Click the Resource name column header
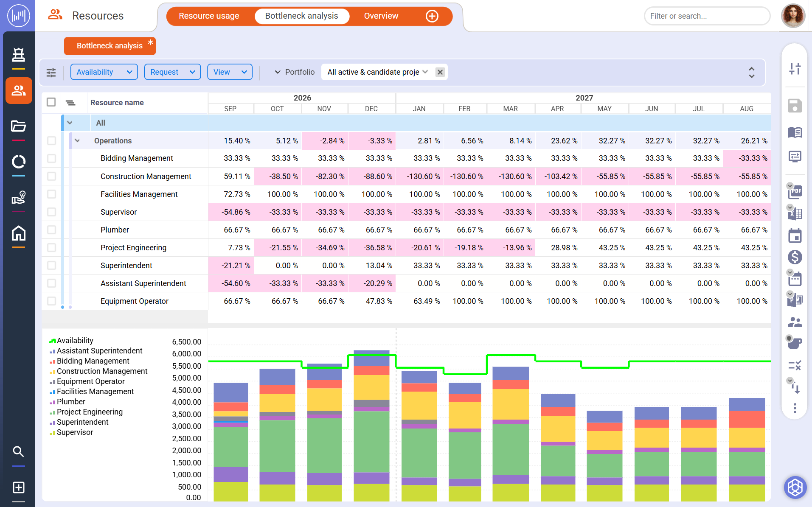812x507 pixels. tap(117, 103)
